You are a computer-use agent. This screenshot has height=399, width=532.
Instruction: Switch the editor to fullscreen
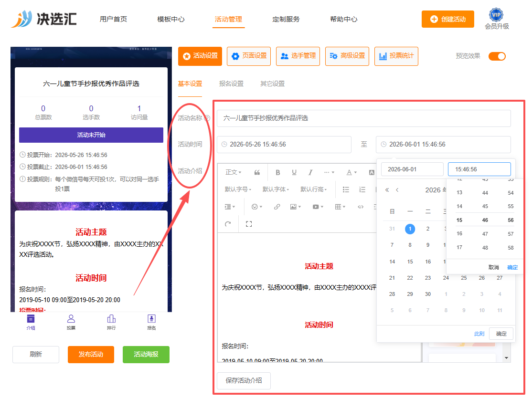pos(249,224)
